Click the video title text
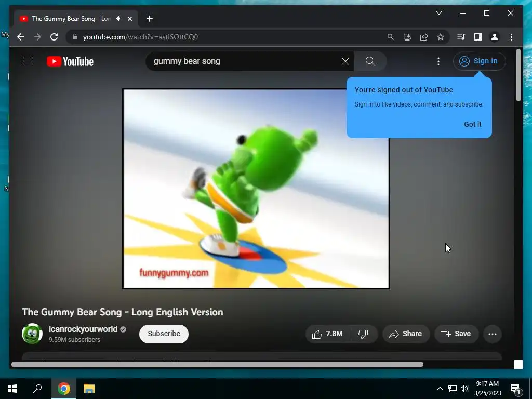This screenshot has width=532, height=399. pos(123,312)
